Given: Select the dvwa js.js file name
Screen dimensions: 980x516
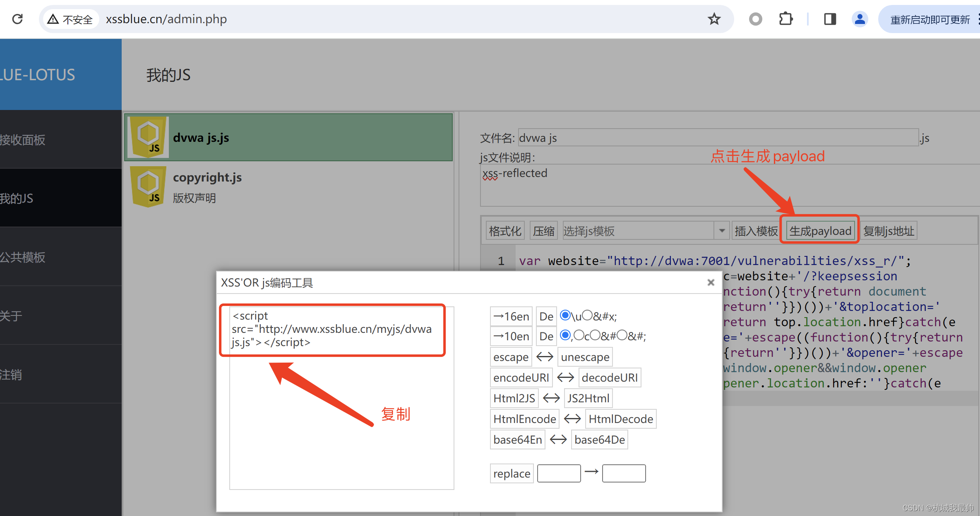Looking at the screenshot, I should click(x=201, y=138).
